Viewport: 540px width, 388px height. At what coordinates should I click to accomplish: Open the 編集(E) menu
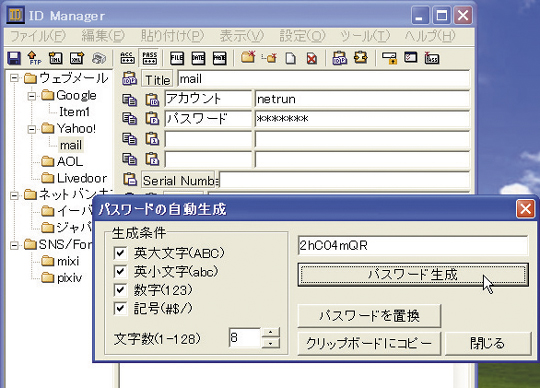coord(103,36)
